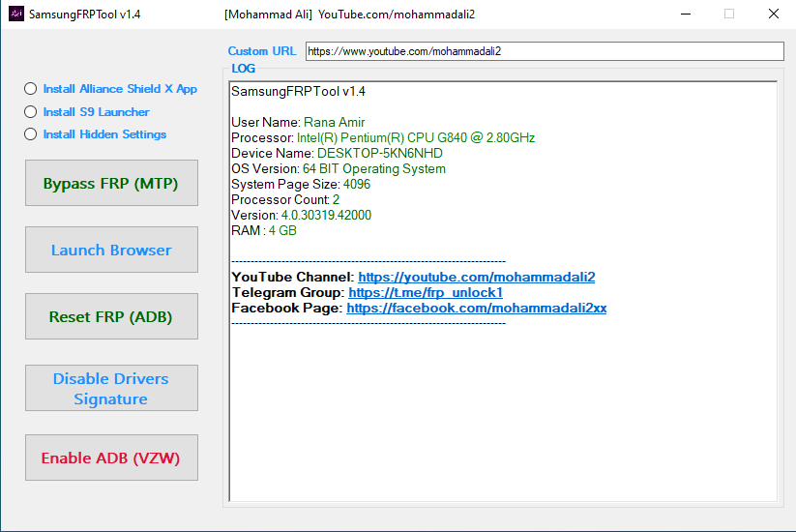The width and height of the screenshot is (796, 532).
Task: Click OS Version 64 BIT Operating System
Action: (339, 169)
